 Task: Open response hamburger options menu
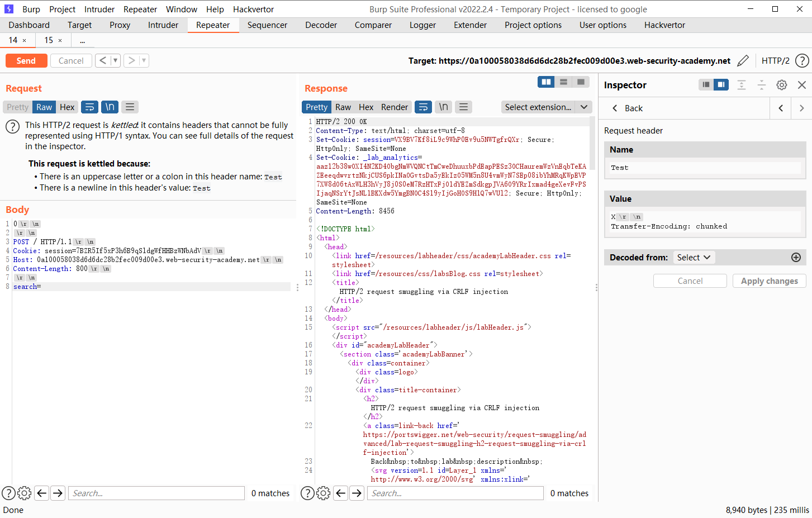(x=463, y=107)
